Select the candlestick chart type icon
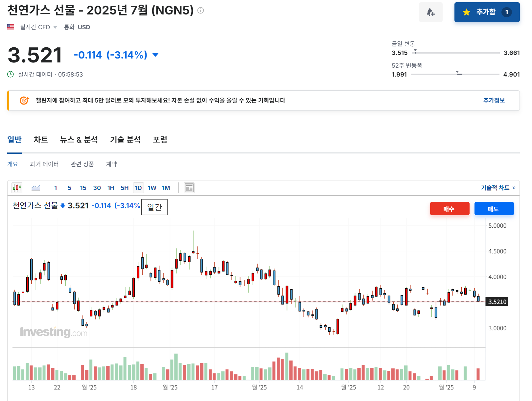 click(x=16, y=188)
